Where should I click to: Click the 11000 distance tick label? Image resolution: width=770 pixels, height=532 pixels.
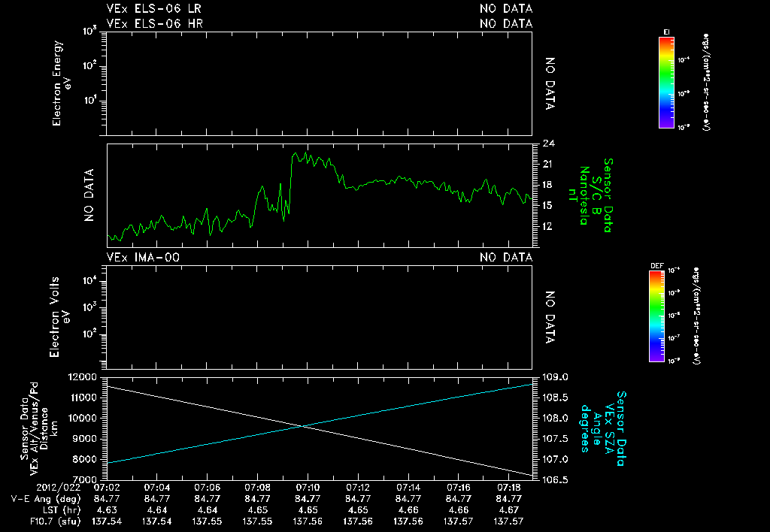pos(84,397)
